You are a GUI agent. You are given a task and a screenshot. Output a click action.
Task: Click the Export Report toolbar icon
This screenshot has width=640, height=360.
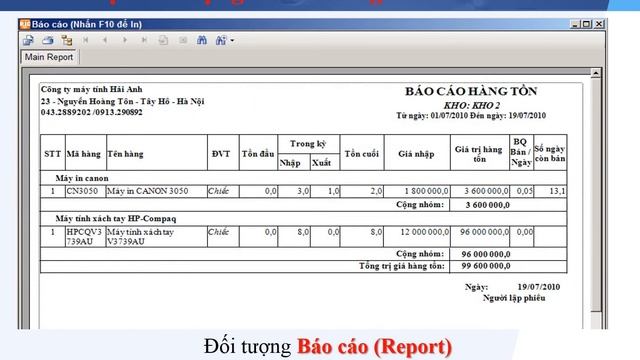(28, 40)
